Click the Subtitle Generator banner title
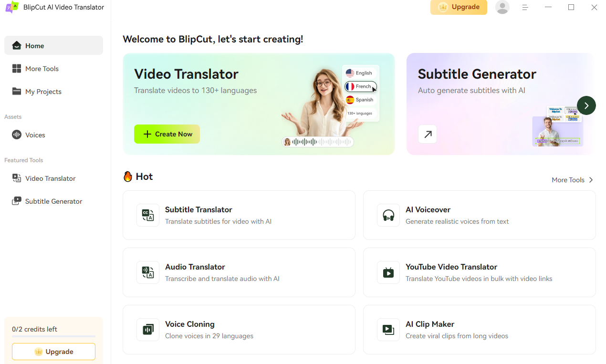The width and height of the screenshot is (606, 364). coord(477,74)
